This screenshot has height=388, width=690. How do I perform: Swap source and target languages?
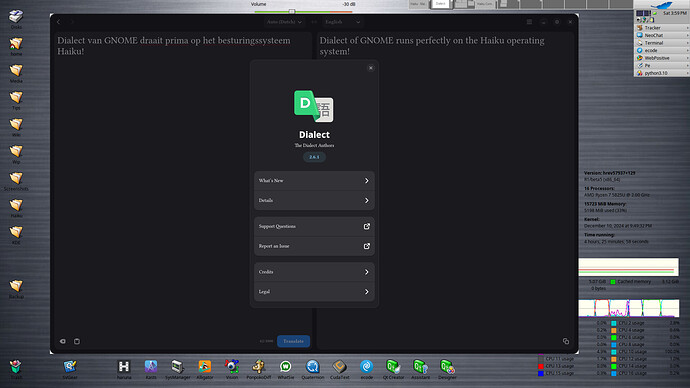click(314, 22)
